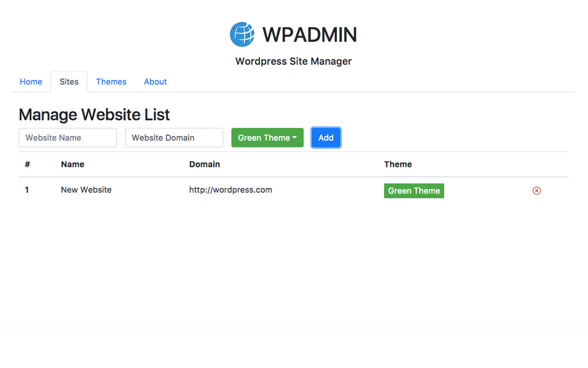
Task: Click the 'Manage Website List' heading
Action: [x=94, y=115]
